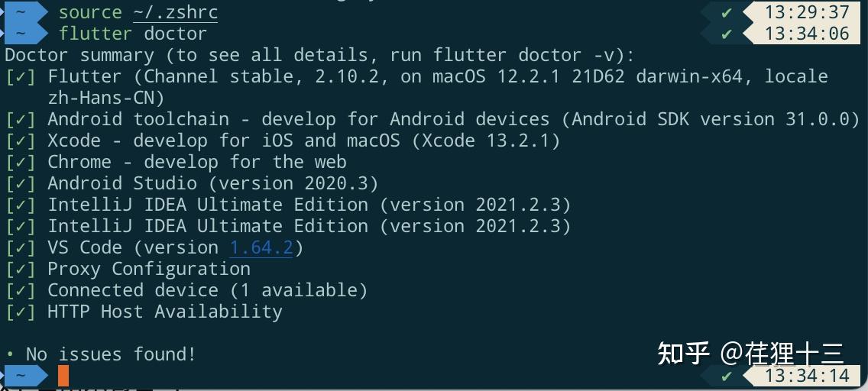Click the underlined ~/.zshrc path
The image size is (868, 391).
point(176,12)
